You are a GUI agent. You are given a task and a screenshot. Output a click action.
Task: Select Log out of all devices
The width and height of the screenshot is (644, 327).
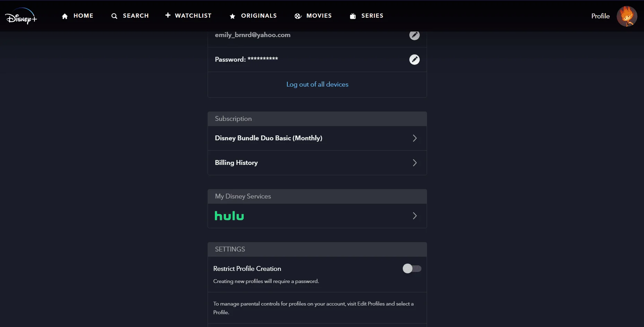coord(317,84)
